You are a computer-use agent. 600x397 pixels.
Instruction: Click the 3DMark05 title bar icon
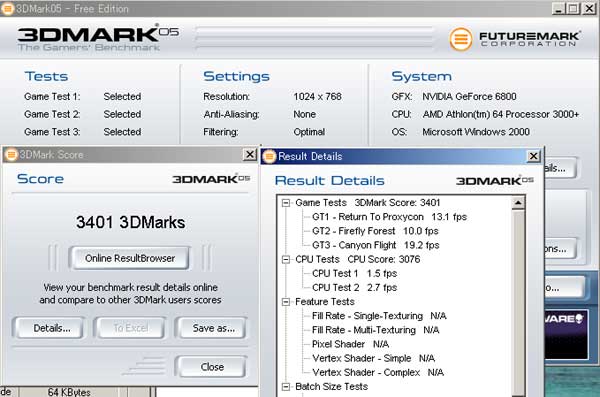tap(7, 8)
